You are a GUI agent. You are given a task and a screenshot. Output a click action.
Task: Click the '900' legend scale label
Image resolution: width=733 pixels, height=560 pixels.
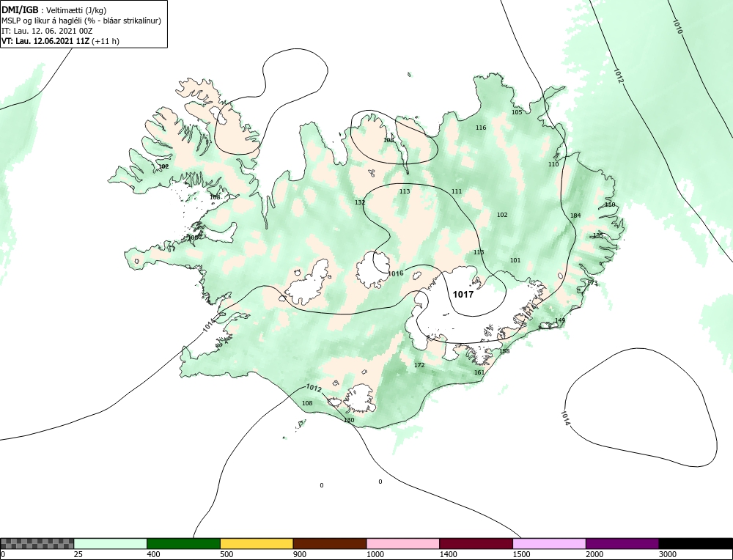[300, 554]
